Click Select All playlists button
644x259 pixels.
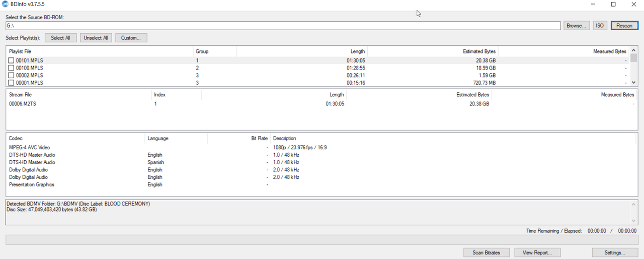coord(60,38)
